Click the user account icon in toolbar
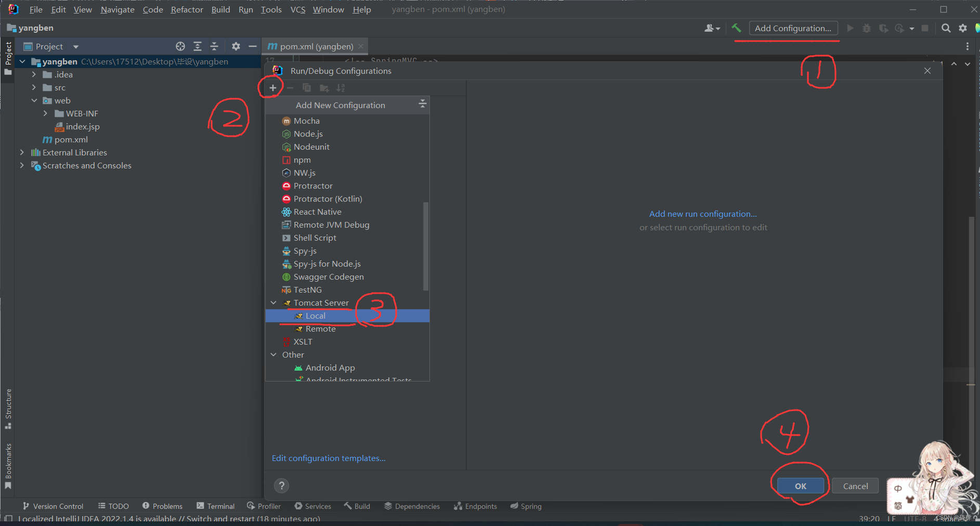This screenshot has height=526, width=980. click(x=712, y=28)
